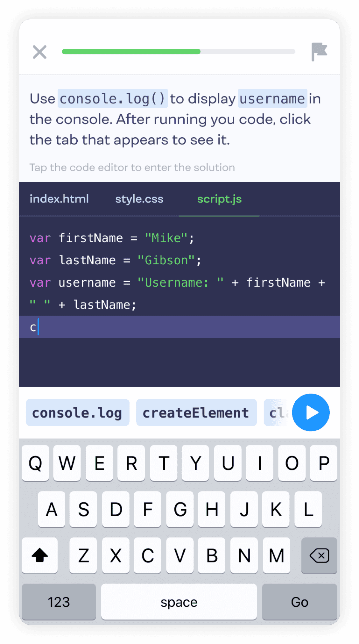Tap the G key

[180, 509]
